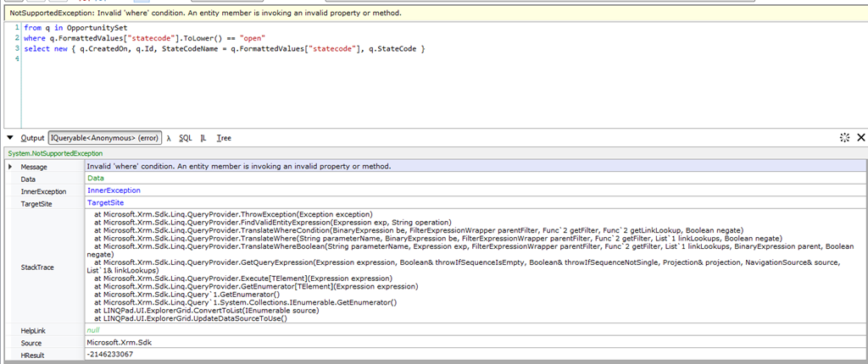Close the results panel with the X
Image resolution: width=868 pixels, height=364 pixels.
coord(860,137)
